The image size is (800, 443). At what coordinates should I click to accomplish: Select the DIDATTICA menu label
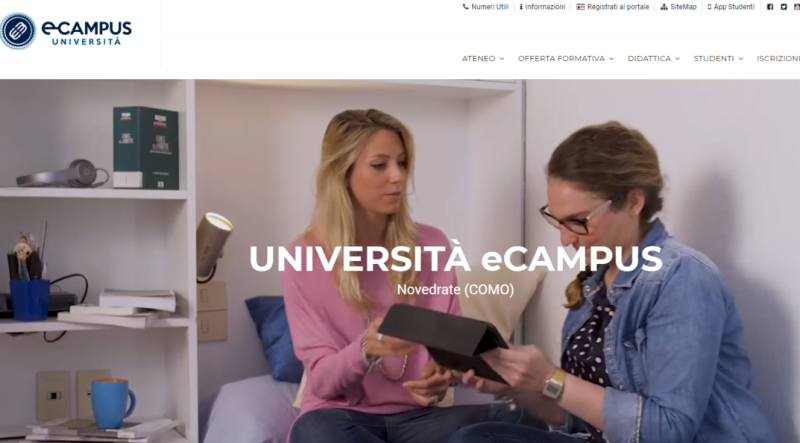(x=649, y=59)
